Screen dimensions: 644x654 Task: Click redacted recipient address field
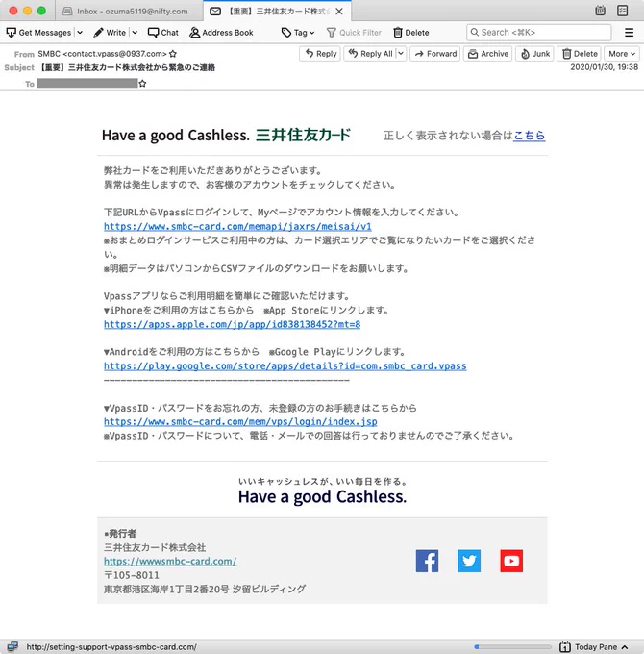point(87,84)
